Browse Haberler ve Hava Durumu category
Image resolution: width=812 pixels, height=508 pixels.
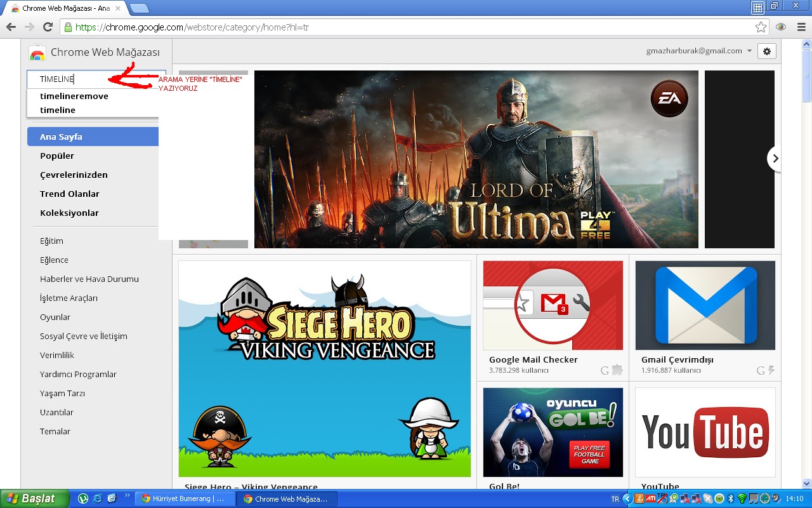point(89,279)
